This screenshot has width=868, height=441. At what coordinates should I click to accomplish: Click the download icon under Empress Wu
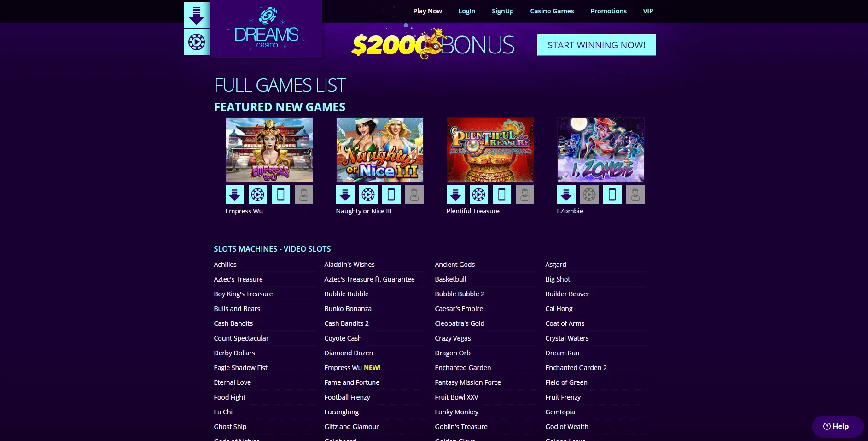235,194
